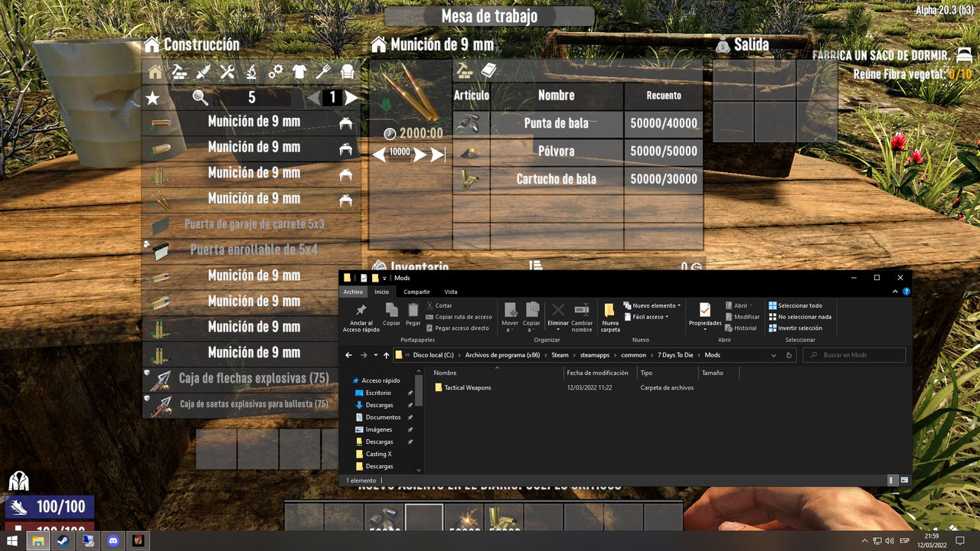Go to next recipe page arrow
Screen dimensions: 980x551
tap(351, 98)
